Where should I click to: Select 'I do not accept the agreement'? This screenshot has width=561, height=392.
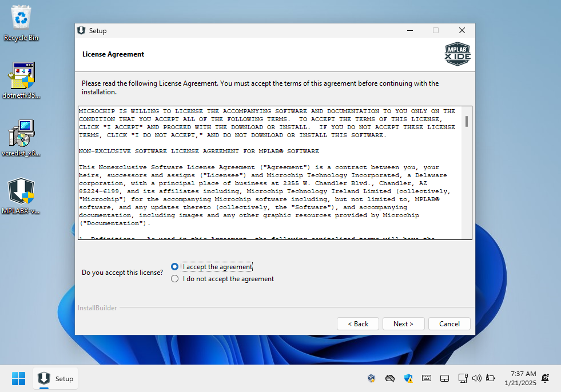coord(174,279)
